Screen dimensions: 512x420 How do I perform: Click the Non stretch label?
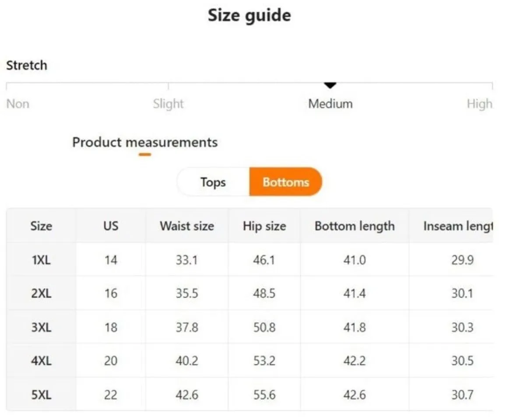tap(18, 104)
